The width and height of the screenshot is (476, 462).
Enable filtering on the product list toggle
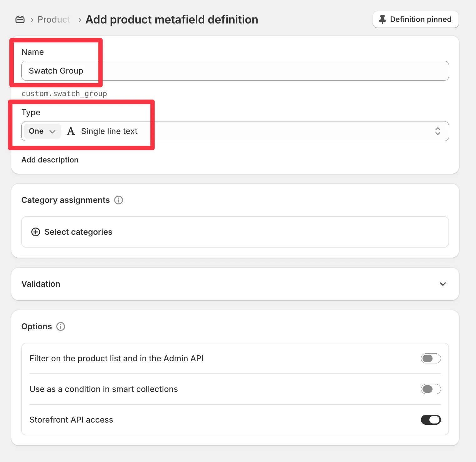click(431, 358)
